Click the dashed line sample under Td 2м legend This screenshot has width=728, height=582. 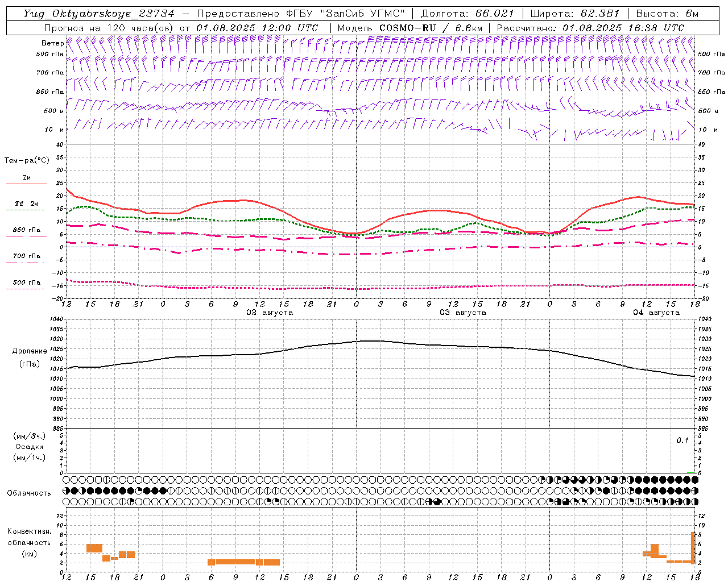tap(25, 210)
